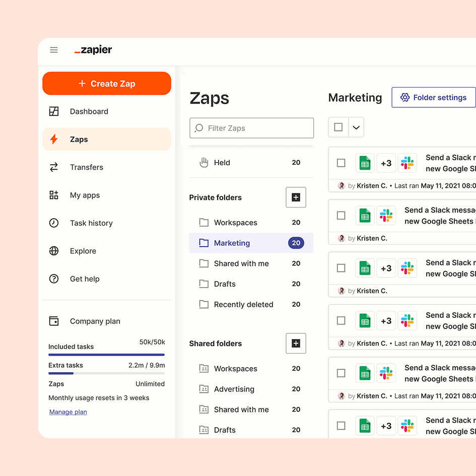Expand the bulk select dropdown arrow
Screen dimensions: 476x476
point(356,127)
